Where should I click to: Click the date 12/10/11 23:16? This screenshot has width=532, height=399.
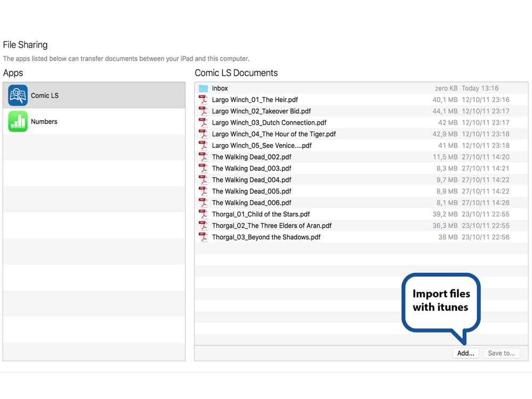click(486, 100)
